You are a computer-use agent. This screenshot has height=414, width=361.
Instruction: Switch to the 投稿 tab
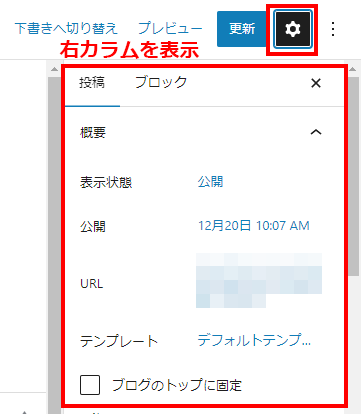point(92,83)
